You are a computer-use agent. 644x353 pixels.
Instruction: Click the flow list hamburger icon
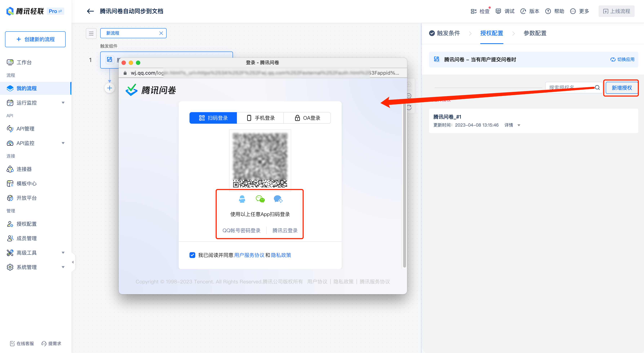(x=91, y=33)
